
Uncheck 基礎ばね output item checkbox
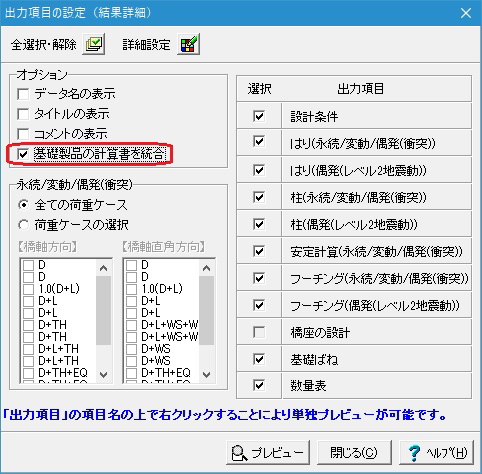(259, 359)
